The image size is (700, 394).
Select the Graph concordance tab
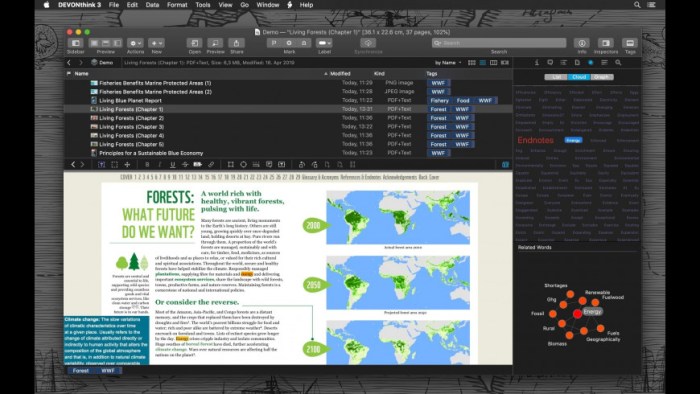click(x=602, y=77)
